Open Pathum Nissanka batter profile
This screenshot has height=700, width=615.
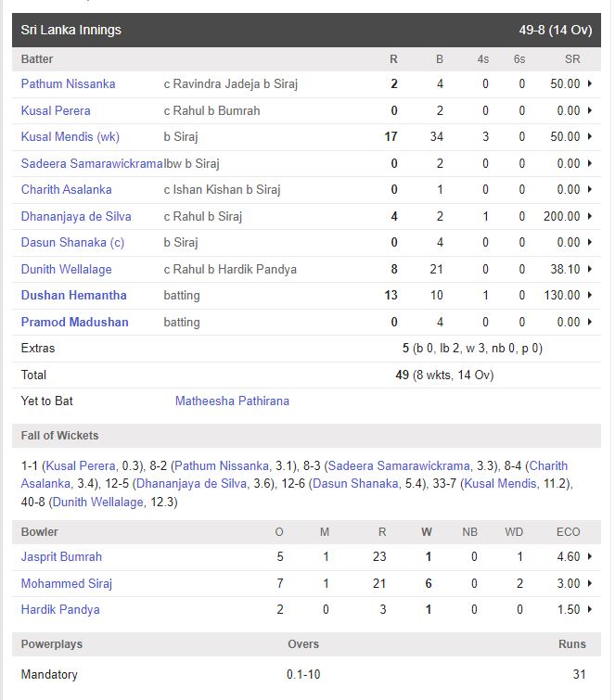coord(68,84)
